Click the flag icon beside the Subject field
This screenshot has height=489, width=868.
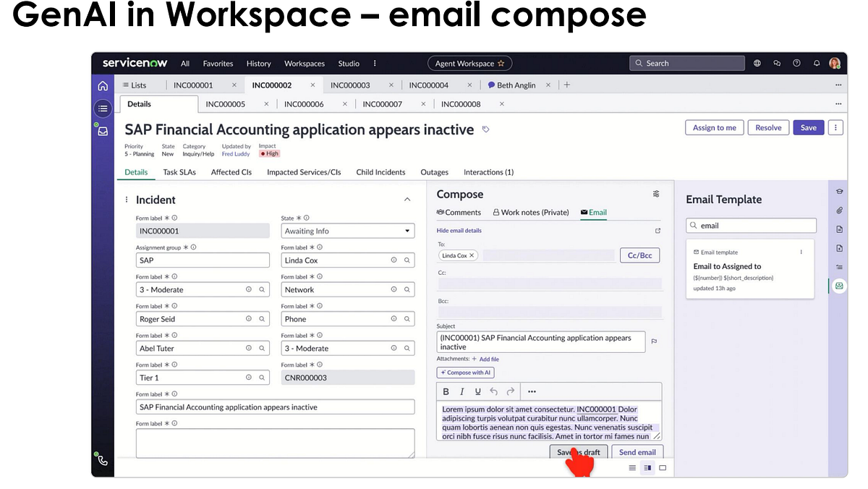coord(654,341)
